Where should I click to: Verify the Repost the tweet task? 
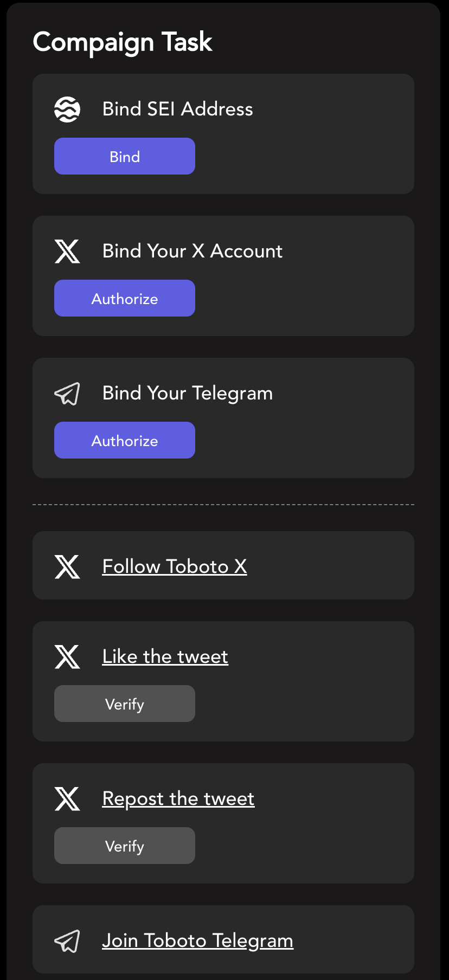pos(125,846)
